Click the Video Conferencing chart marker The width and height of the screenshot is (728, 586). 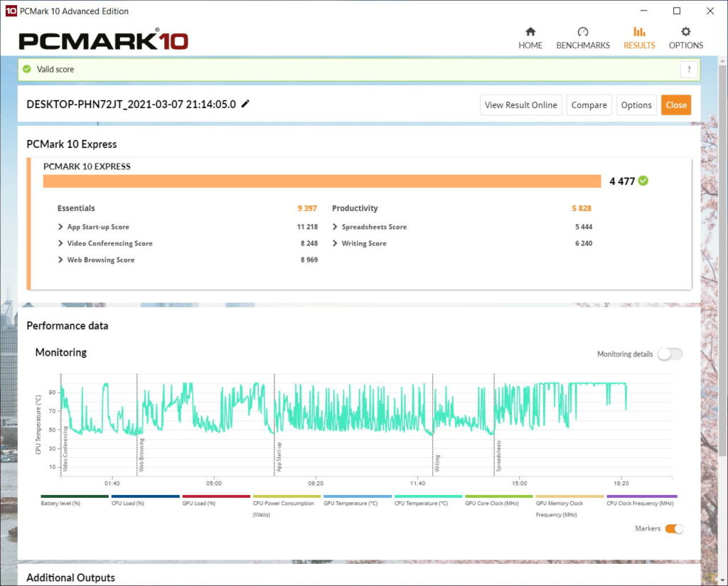(x=65, y=449)
